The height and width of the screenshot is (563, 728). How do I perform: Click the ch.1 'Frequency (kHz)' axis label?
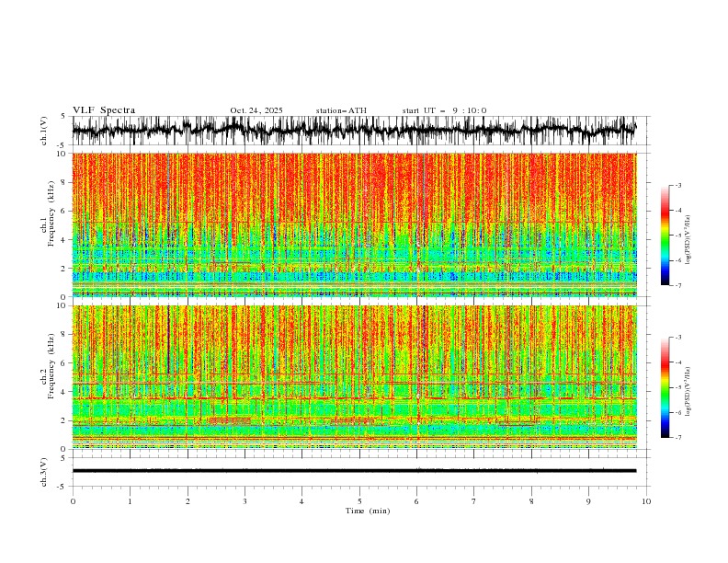[51, 213]
